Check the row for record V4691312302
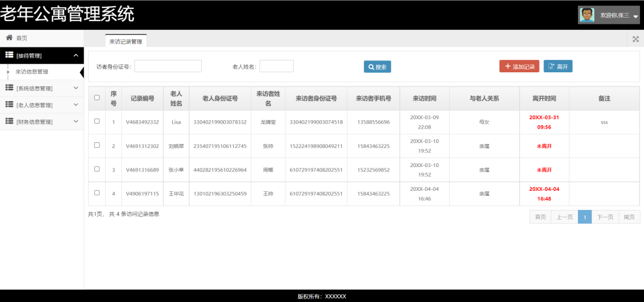The image size is (644, 302). click(97, 145)
